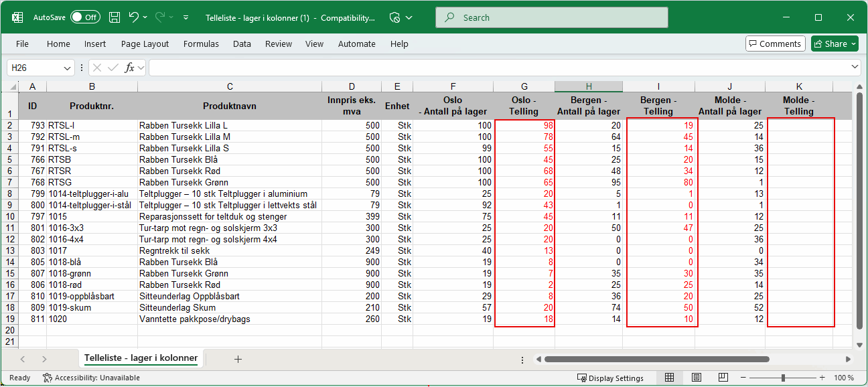Viewport: 868px width, 387px height.
Task: Click the Insert Function fx icon
Action: (130, 68)
